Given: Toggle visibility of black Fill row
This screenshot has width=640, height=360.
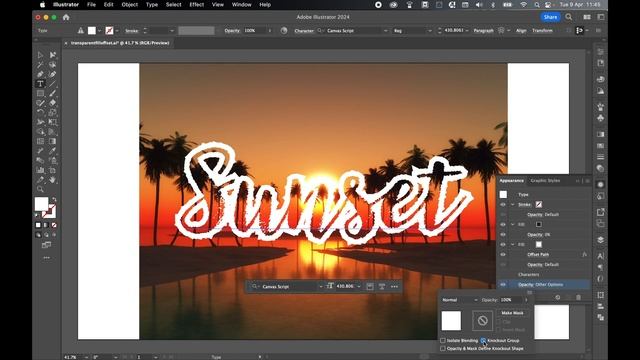Looking at the screenshot, I should [x=503, y=224].
